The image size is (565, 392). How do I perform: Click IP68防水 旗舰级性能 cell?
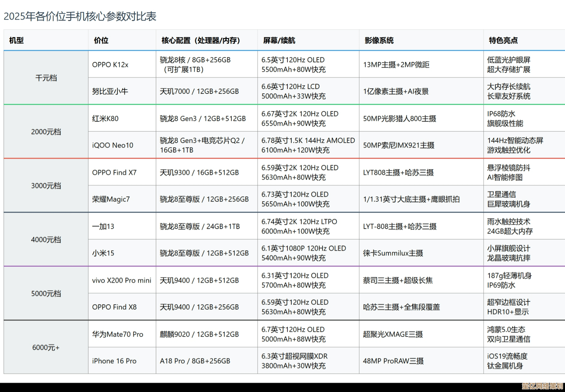(524, 118)
